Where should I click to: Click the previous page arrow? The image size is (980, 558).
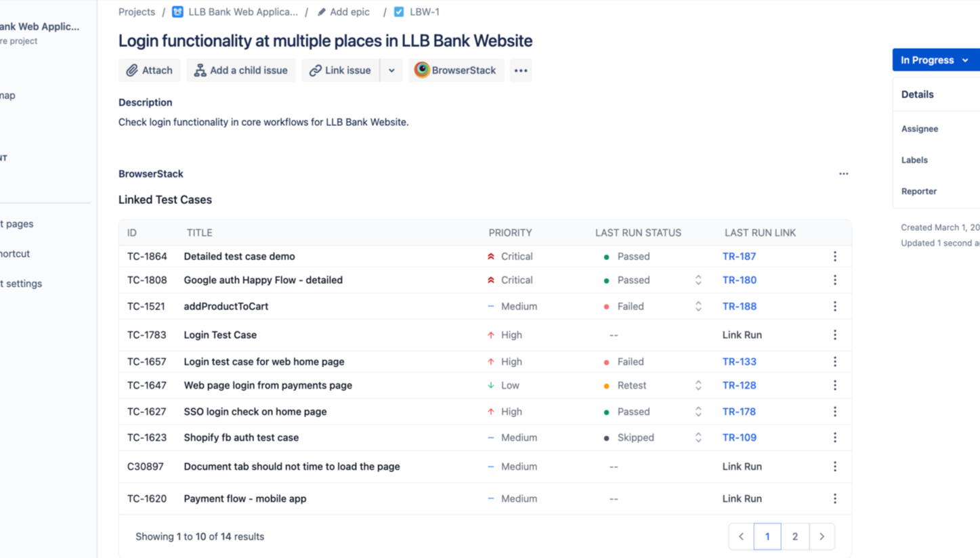coord(741,537)
